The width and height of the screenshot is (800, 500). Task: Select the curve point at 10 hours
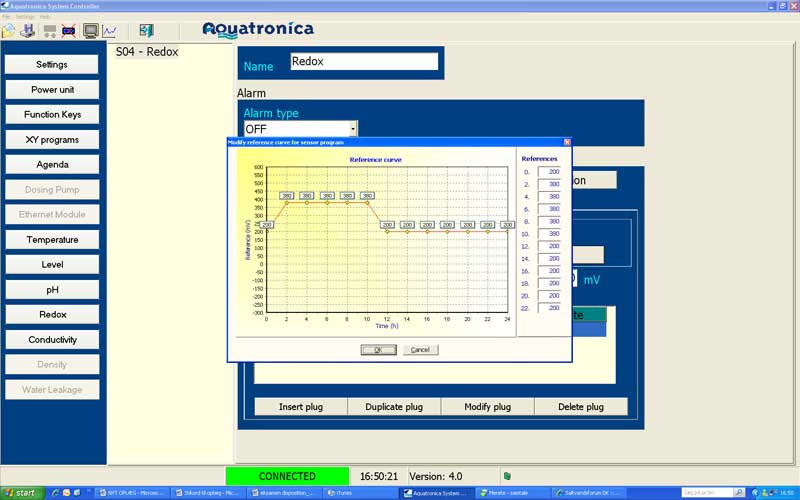(367, 203)
